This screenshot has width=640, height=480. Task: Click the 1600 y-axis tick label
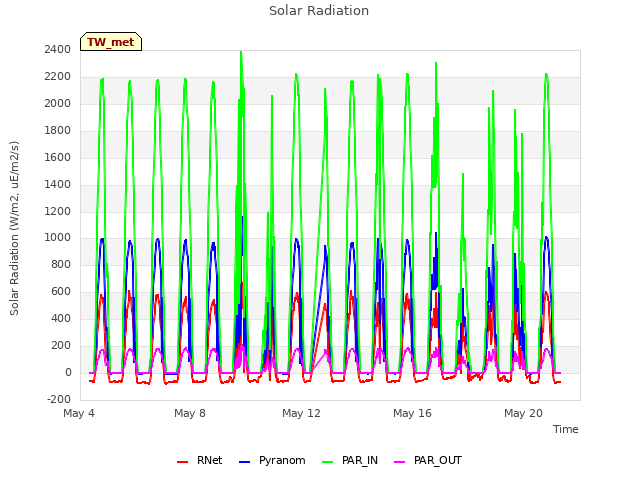click(x=58, y=158)
